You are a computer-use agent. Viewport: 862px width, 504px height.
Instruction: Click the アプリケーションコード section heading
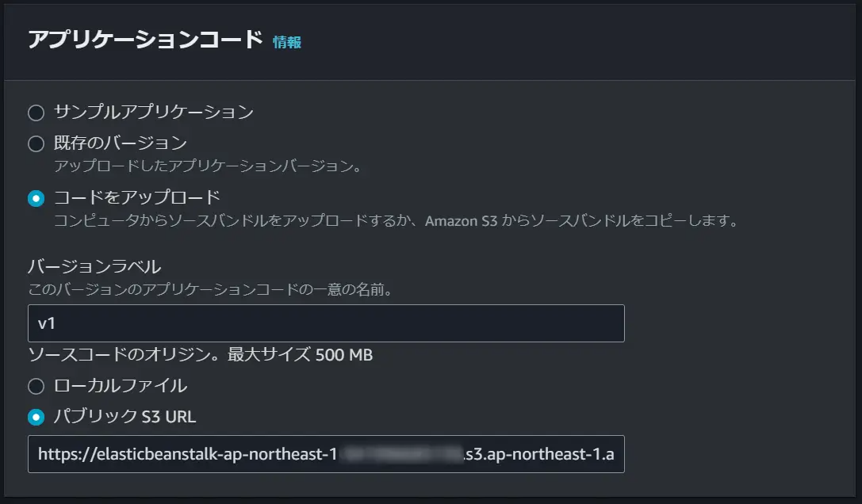coord(146,40)
